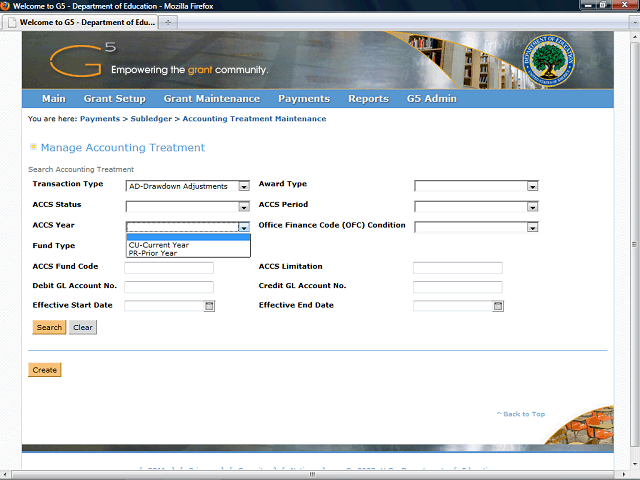Click the horizontal scrollbar thumb
640x480 pixels.
(x=313, y=475)
